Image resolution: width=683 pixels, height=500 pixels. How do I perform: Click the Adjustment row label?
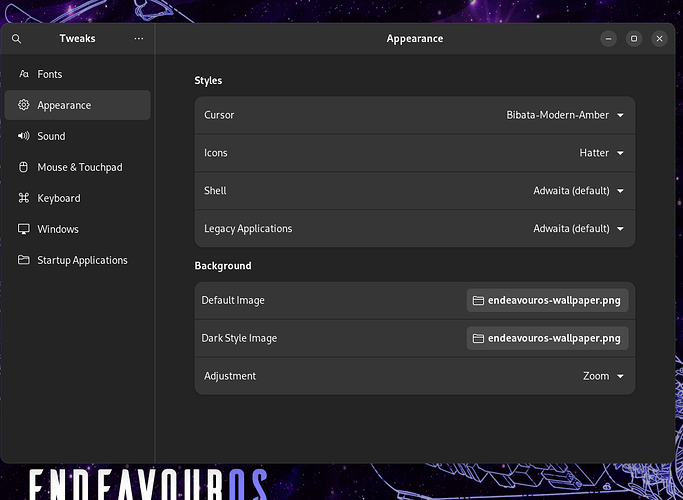(x=230, y=376)
